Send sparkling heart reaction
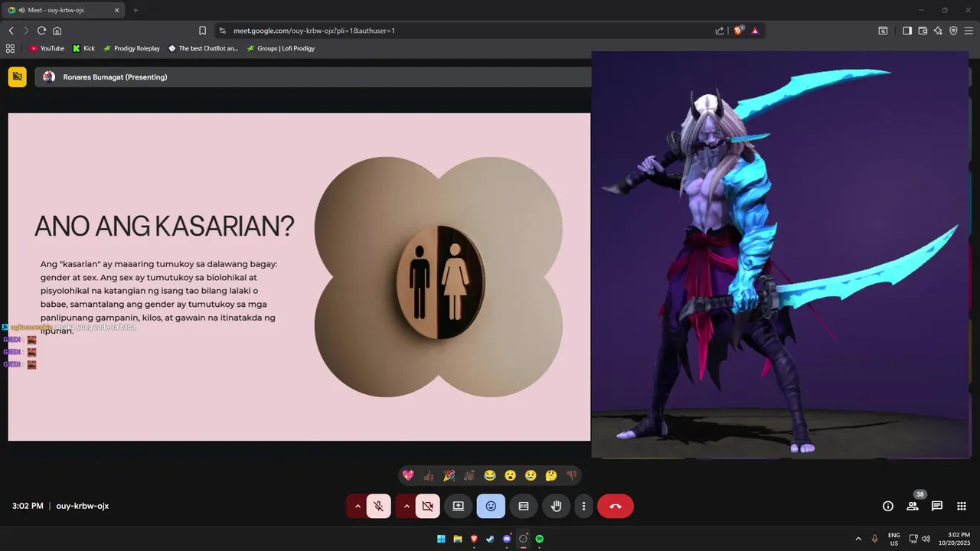The width and height of the screenshot is (980, 551). click(x=408, y=475)
